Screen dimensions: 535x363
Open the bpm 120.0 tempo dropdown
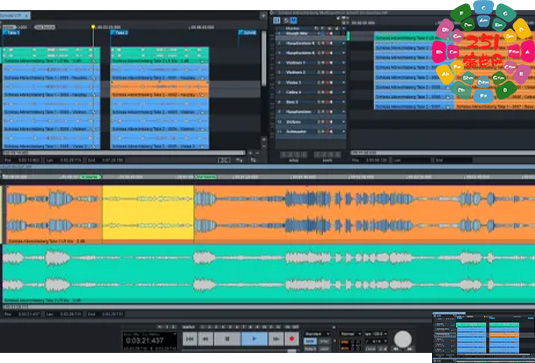tap(376, 334)
